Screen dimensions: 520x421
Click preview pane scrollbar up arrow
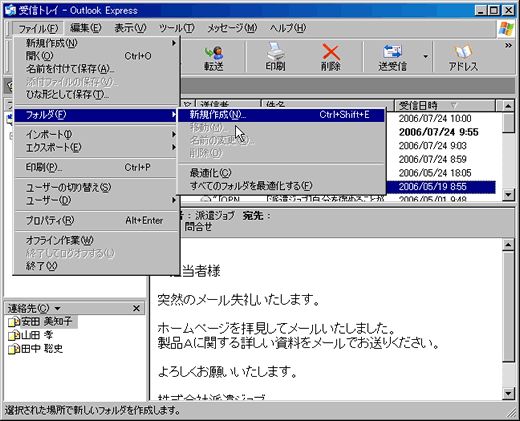[x=508, y=245]
